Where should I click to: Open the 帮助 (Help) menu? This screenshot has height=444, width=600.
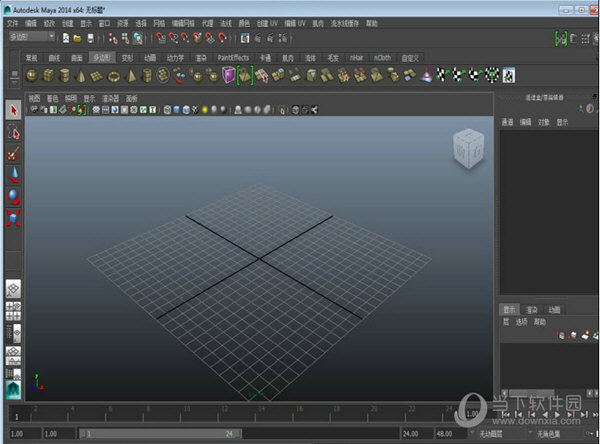coord(372,23)
